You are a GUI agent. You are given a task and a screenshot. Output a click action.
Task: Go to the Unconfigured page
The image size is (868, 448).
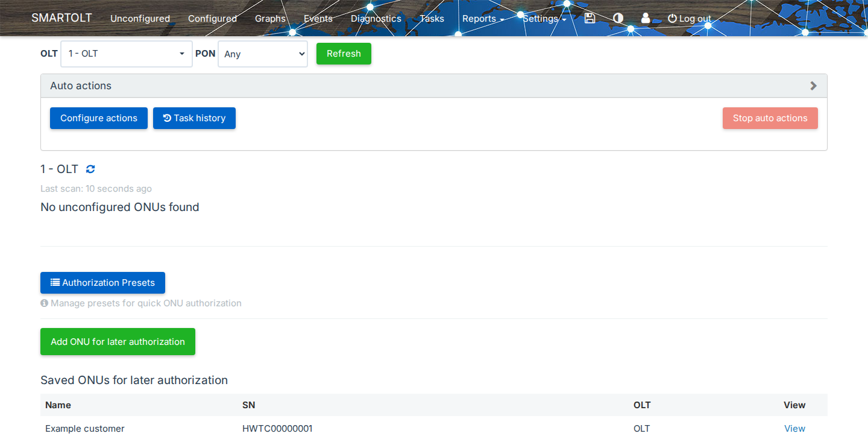[x=140, y=19]
